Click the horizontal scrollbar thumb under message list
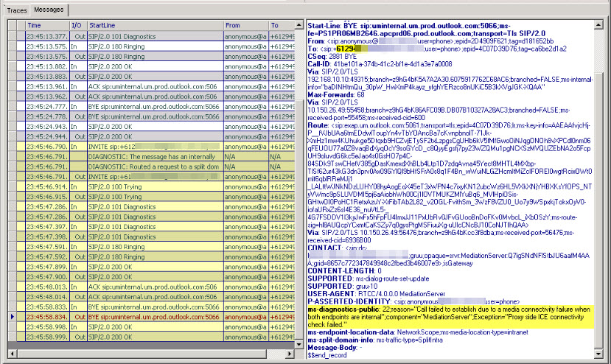 pyautogui.click(x=142, y=354)
